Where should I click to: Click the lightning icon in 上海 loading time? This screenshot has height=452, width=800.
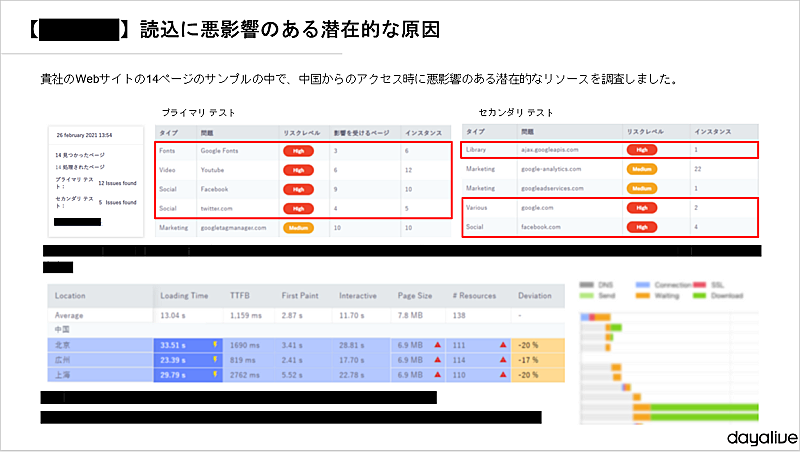click(x=215, y=374)
